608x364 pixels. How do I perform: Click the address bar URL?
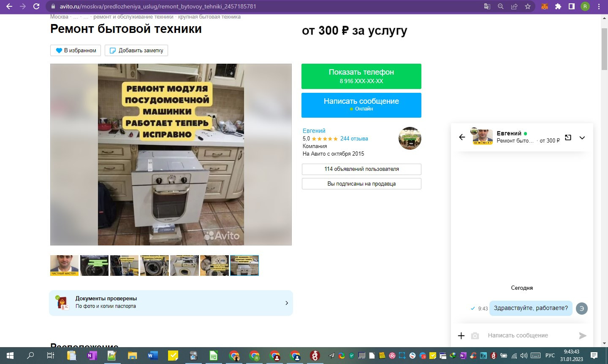(158, 6)
